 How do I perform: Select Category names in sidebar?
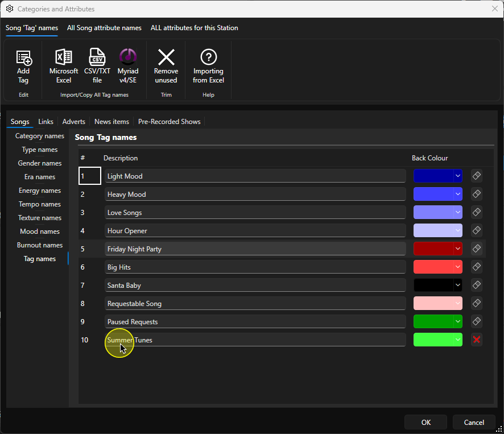coord(40,136)
